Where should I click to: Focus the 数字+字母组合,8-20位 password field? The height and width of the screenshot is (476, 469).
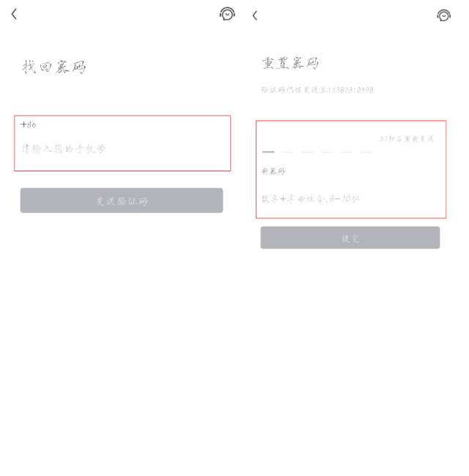tap(350, 199)
